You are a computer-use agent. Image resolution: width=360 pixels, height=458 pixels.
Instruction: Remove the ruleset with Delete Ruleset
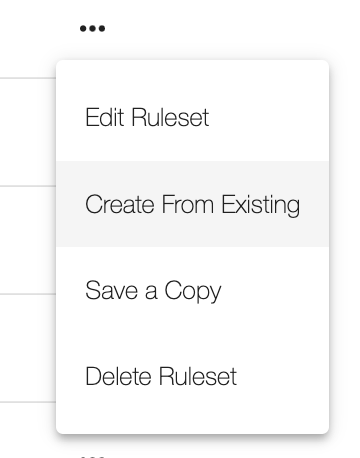click(x=193, y=376)
